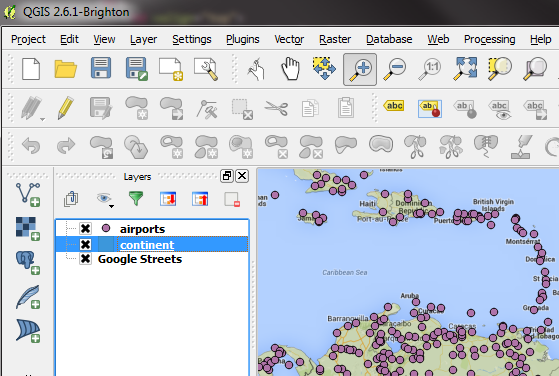This screenshot has width=559, height=376.
Task: Click the Reshape Features icon
Action: click(345, 145)
